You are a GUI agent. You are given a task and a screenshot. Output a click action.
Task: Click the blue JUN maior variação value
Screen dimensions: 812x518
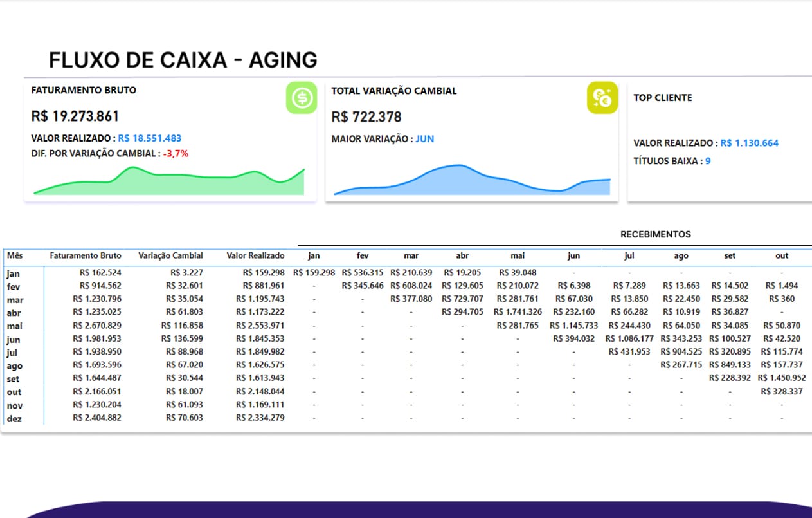coord(424,139)
